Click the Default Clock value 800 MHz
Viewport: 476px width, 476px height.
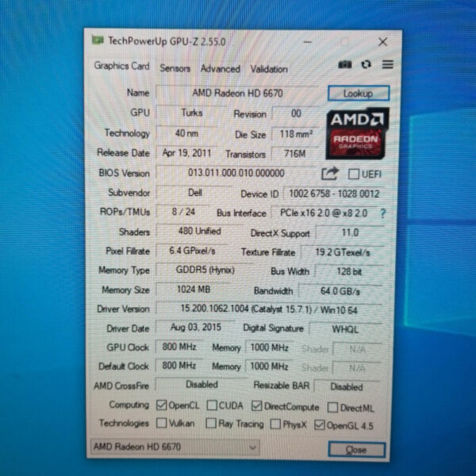coord(178,365)
